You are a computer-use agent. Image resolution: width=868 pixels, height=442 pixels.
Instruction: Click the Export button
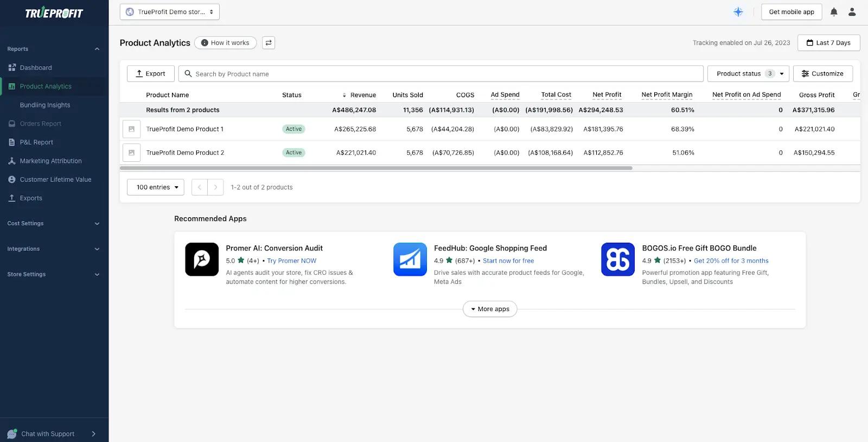pos(151,74)
